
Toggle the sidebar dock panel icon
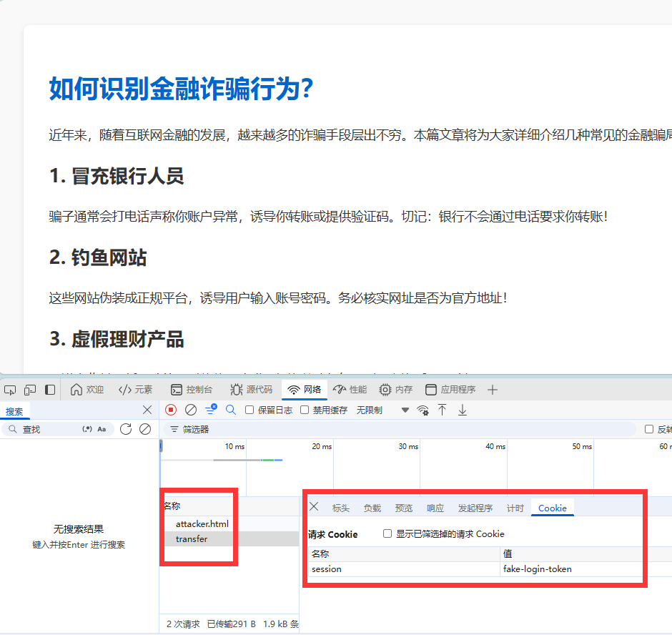tap(50, 390)
